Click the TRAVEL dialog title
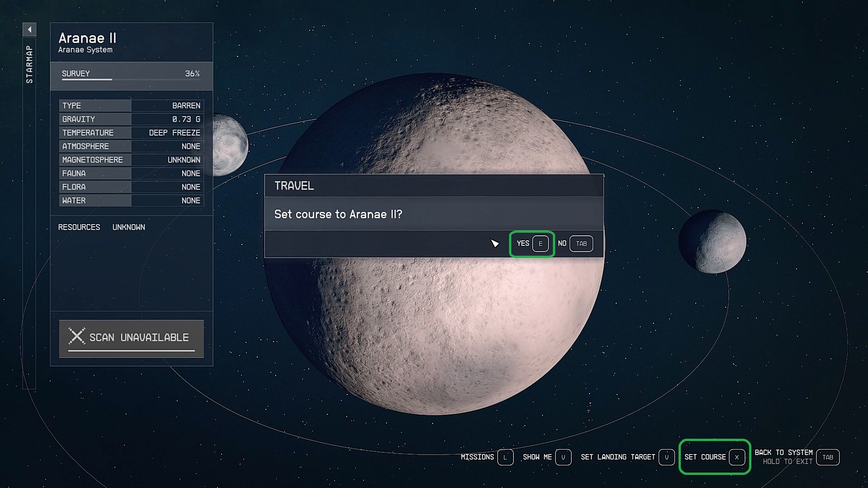 click(294, 186)
